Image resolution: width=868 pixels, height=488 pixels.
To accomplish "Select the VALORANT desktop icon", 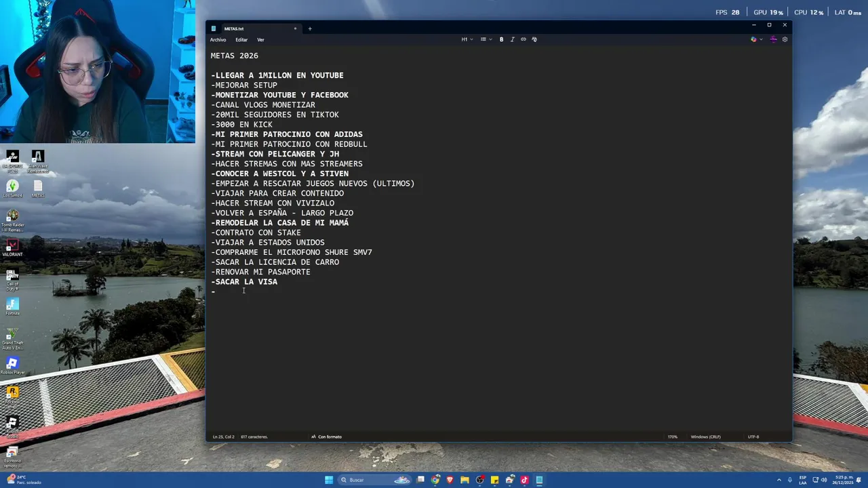I will click(12, 248).
